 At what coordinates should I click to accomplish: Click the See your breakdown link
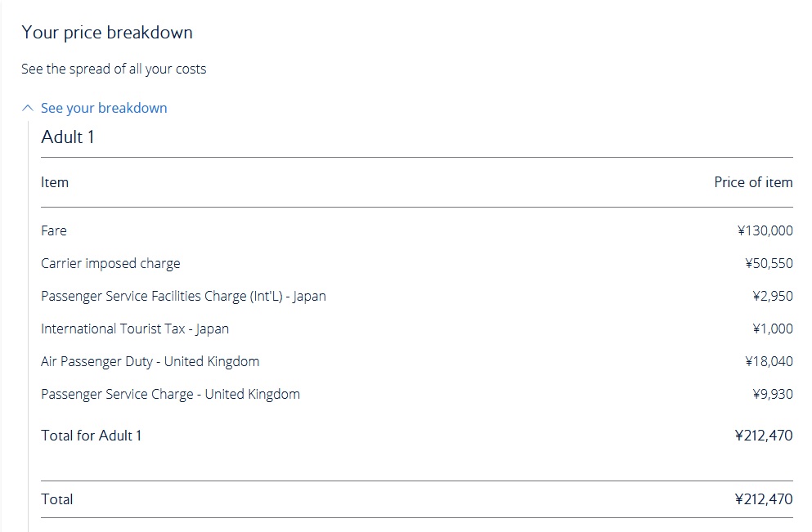click(x=104, y=108)
